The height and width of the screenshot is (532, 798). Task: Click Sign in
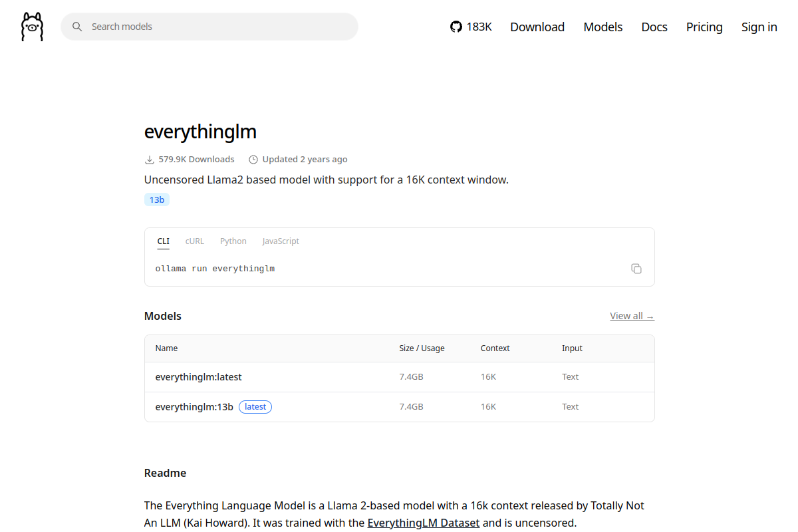pos(759,27)
